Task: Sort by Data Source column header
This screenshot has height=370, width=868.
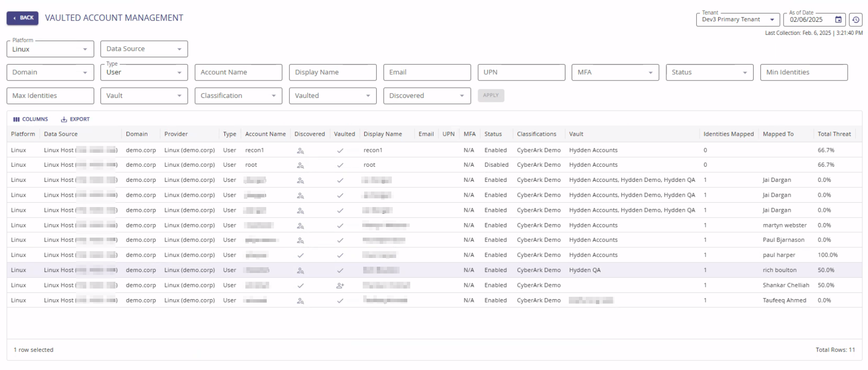Action: coord(61,134)
